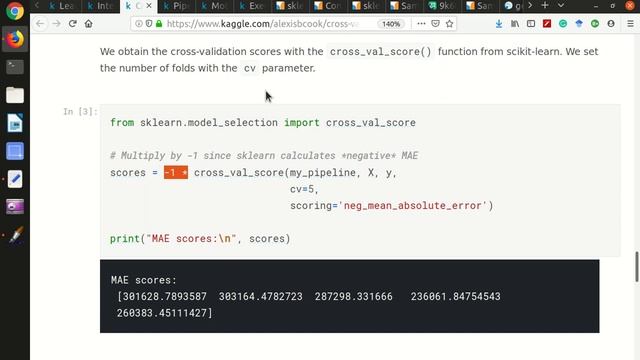640x360 pixels.
Task: Click the inline 'cv' parameter code
Action: point(249,68)
